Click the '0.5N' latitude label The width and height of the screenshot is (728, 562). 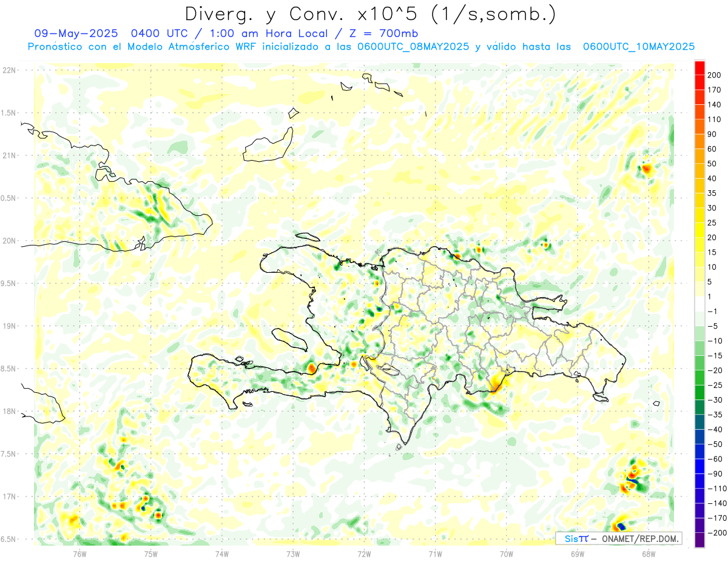click(x=9, y=198)
